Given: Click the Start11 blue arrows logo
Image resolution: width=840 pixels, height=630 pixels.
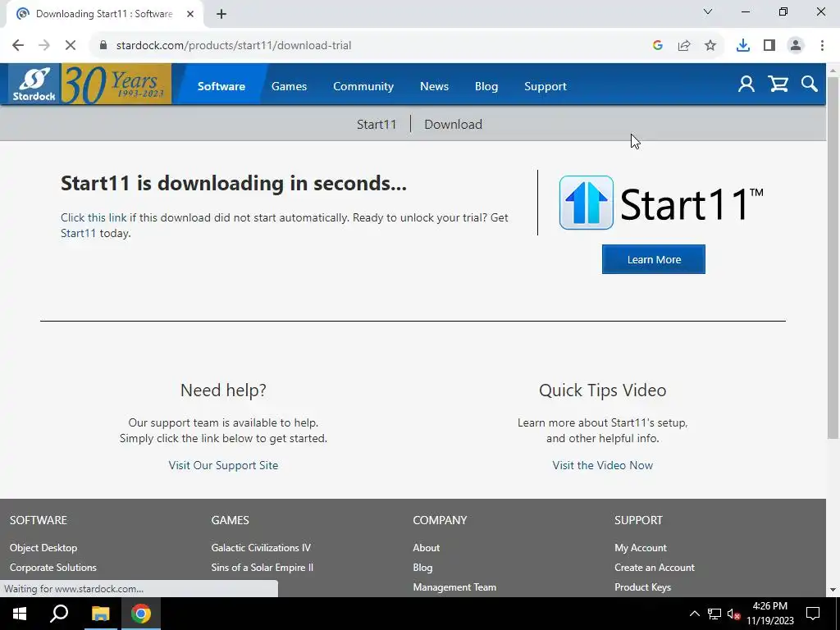Looking at the screenshot, I should (x=586, y=203).
